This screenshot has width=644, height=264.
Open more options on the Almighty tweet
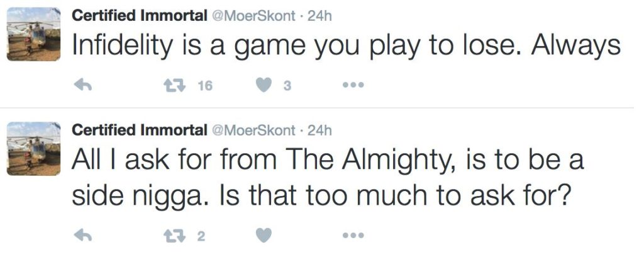point(353,237)
